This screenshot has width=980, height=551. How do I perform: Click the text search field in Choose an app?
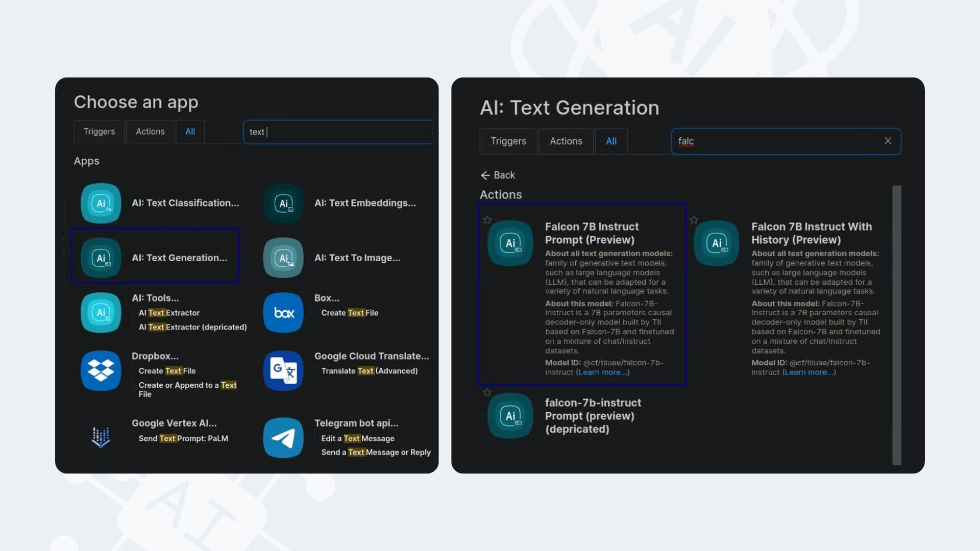(337, 132)
